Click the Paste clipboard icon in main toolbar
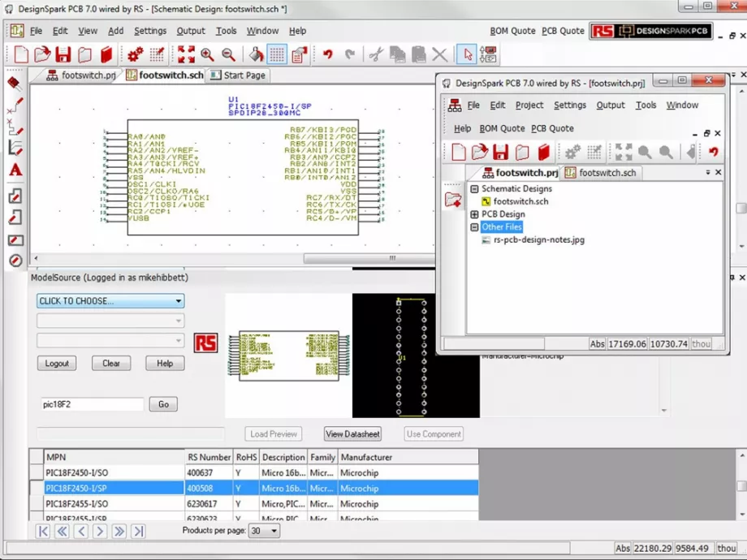 pos(418,54)
